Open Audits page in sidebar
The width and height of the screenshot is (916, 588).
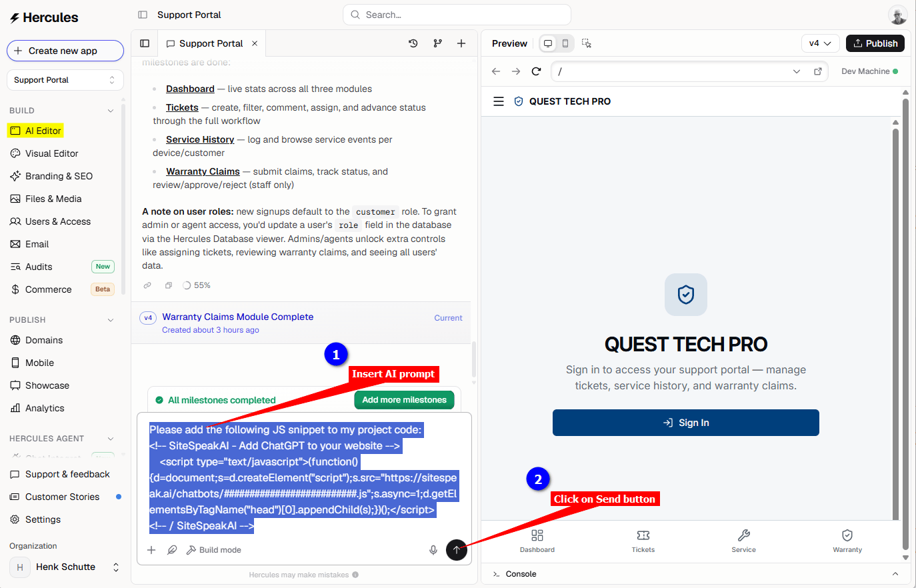tap(31, 267)
